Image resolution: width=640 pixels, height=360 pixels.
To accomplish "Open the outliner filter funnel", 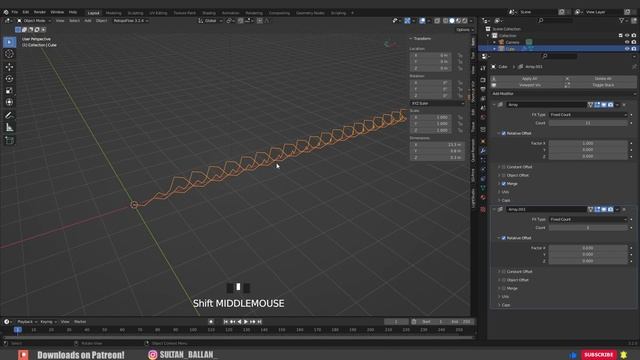I will tap(622, 20).
